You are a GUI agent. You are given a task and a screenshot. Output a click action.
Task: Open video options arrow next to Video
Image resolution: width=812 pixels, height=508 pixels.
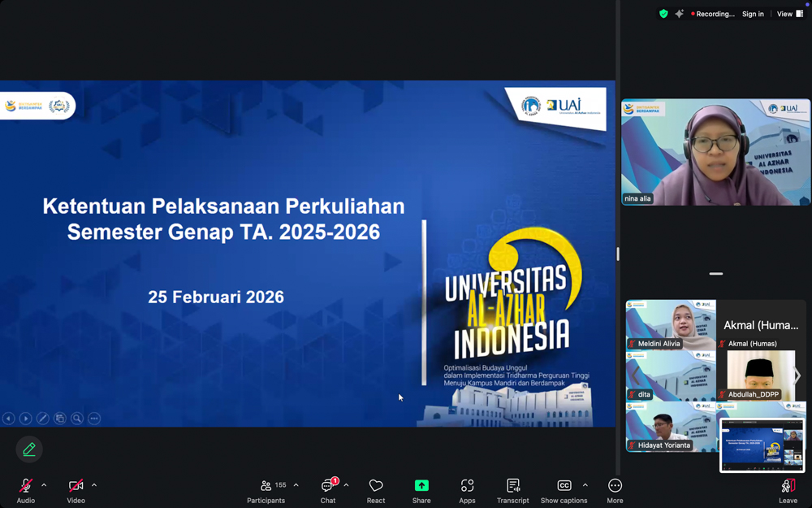click(x=94, y=485)
